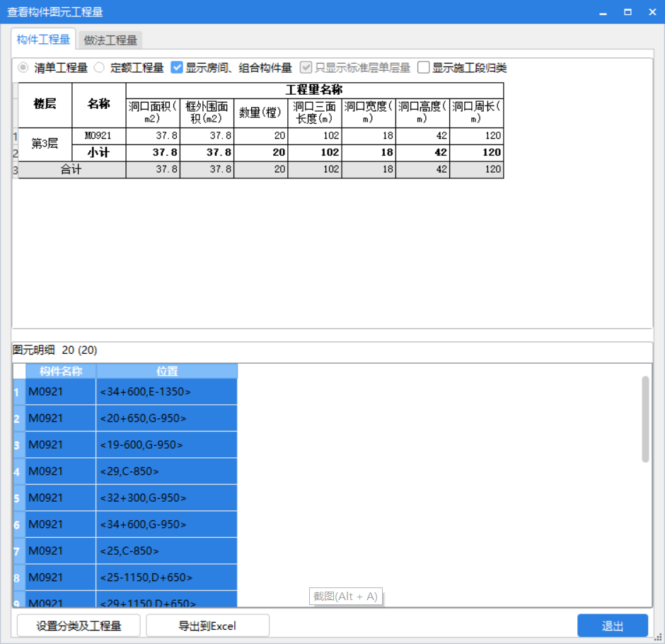The image size is (665, 644).
Task: Click the 洞口面积(m2) column header
Action: click(x=153, y=113)
